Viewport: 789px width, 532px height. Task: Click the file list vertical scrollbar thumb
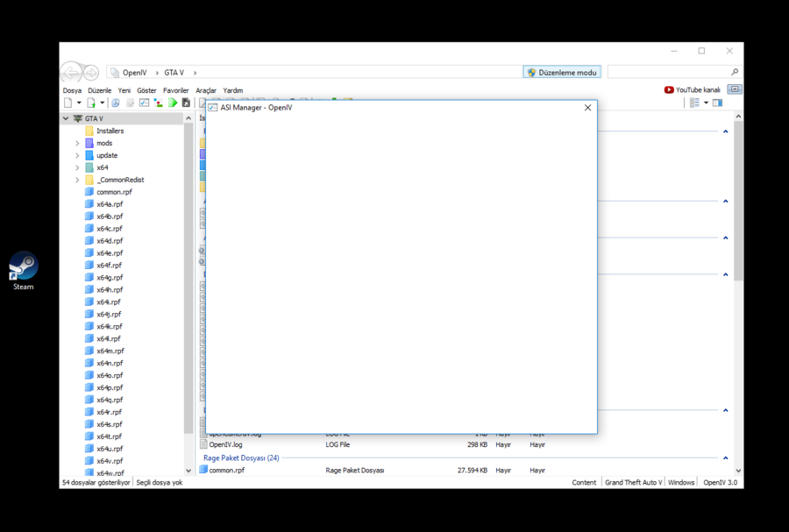[738, 201]
